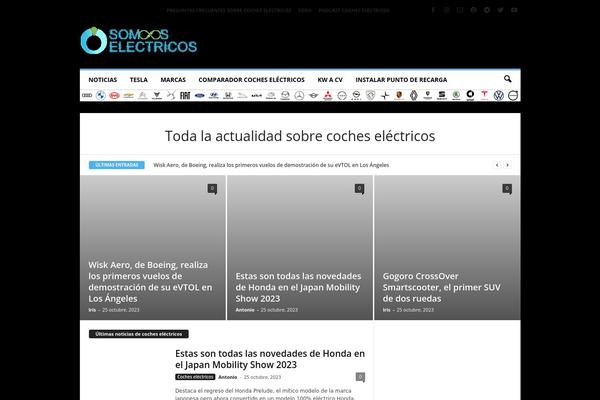600x400 pixels.
Task: Select the Fiat brand logo
Action: 185,95
